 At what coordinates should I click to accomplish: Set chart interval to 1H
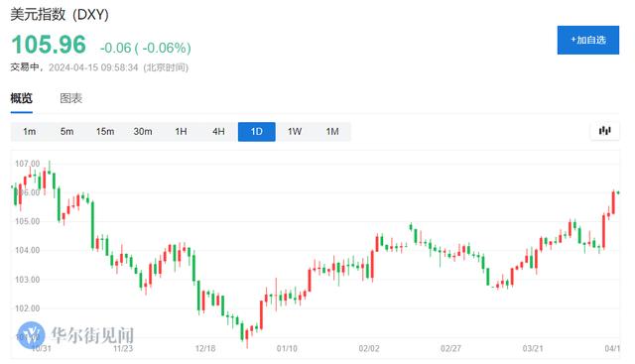point(181,132)
